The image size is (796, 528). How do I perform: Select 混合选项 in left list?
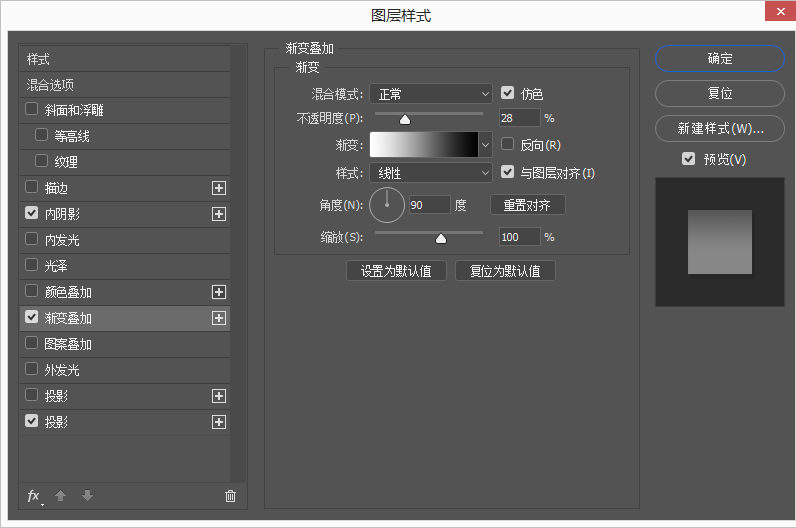pos(125,85)
